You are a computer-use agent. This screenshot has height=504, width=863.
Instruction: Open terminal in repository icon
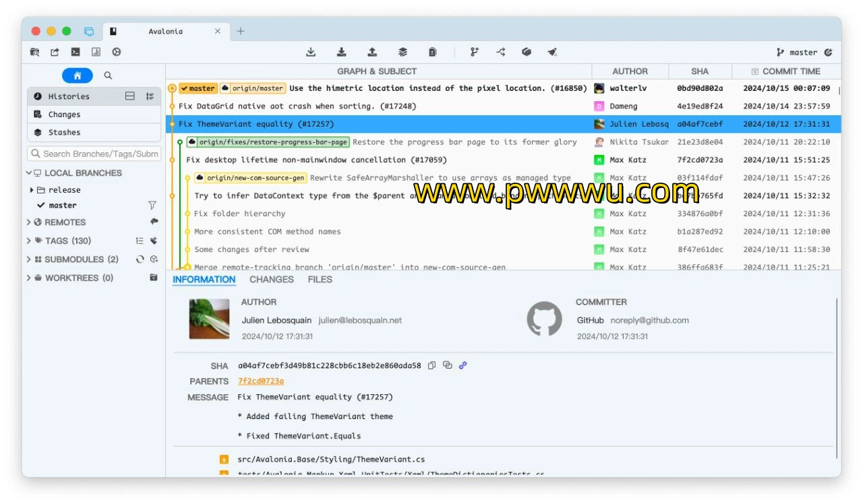click(76, 52)
